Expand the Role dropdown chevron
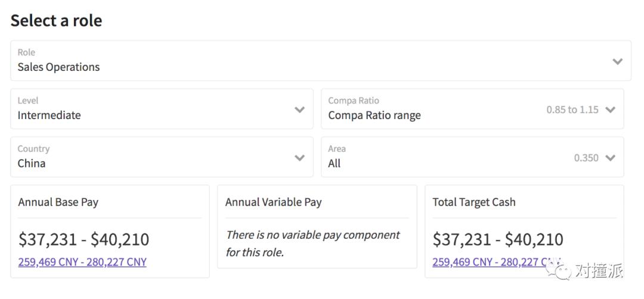This screenshot has height=299, width=644. pos(617,61)
